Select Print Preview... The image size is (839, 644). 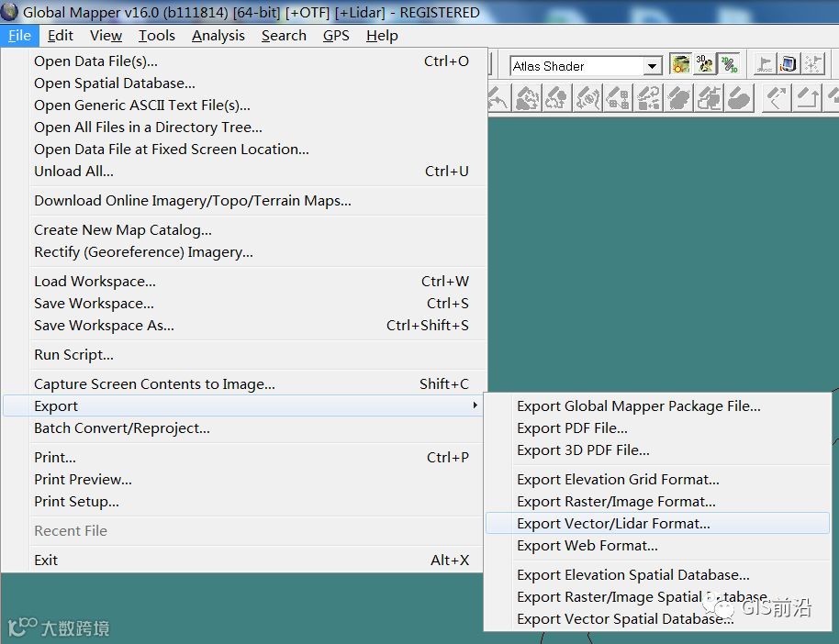click(x=244, y=479)
